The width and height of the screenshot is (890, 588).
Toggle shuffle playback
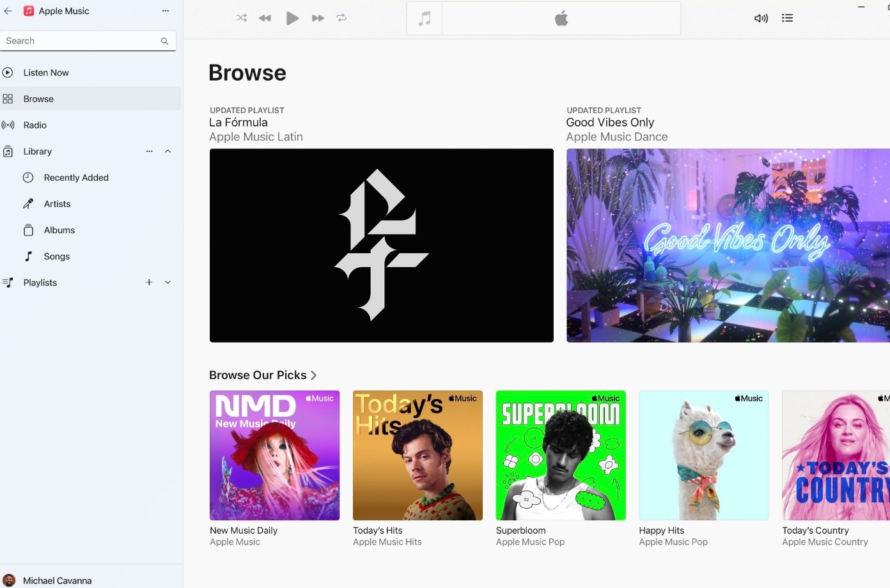[x=242, y=18]
